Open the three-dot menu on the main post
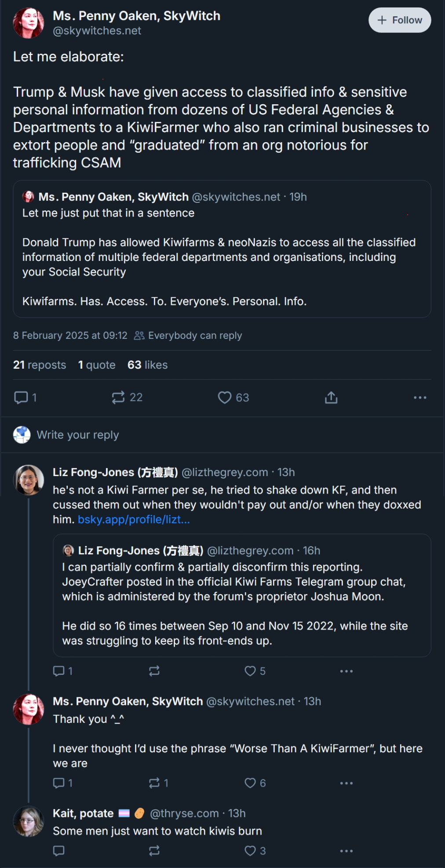This screenshot has height=868, width=445. pos(420,398)
